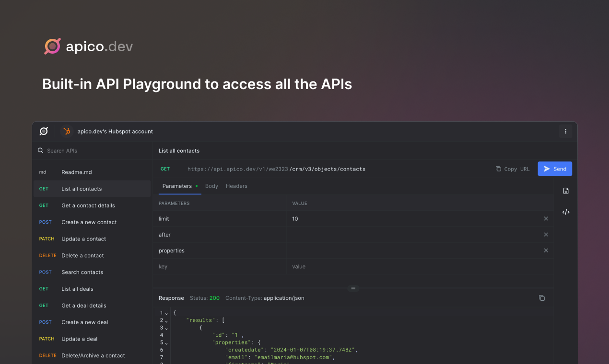Click the List all contacts title
The width and height of the screenshot is (609, 364).
coord(179,150)
